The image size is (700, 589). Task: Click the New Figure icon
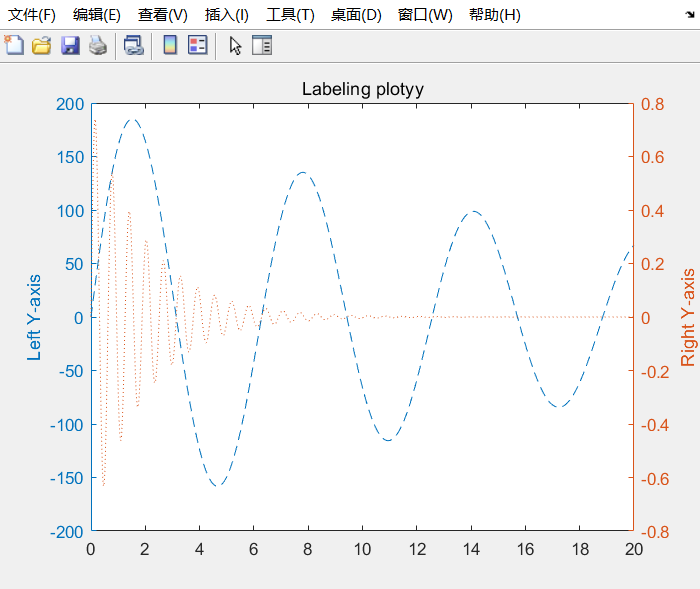click(14, 45)
